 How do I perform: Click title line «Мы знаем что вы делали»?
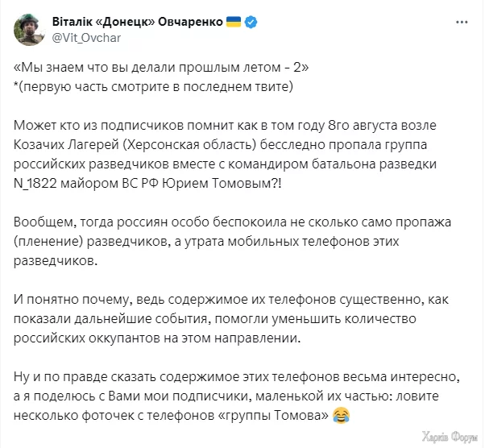click(x=161, y=68)
